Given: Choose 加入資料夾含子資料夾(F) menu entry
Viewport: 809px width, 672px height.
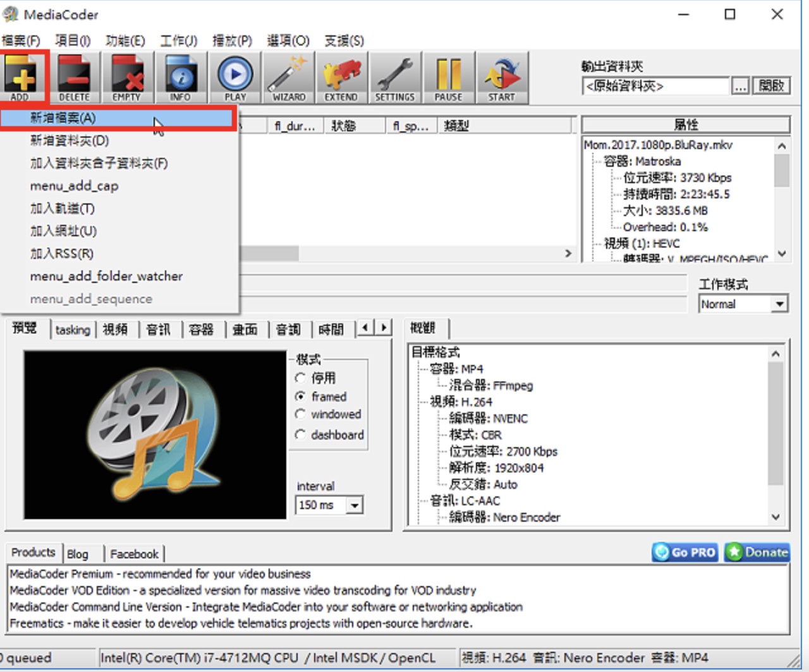Looking at the screenshot, I should click(x=119, y=163).
